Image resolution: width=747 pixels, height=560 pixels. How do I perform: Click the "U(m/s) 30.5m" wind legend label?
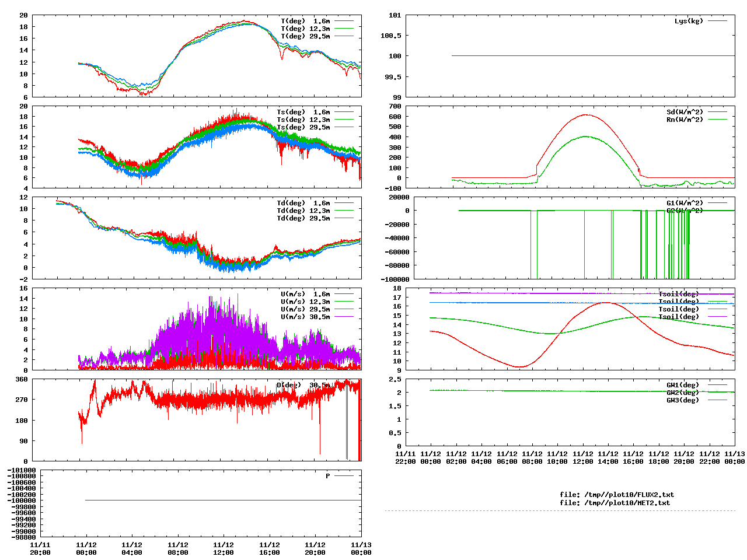pos(305,317)
